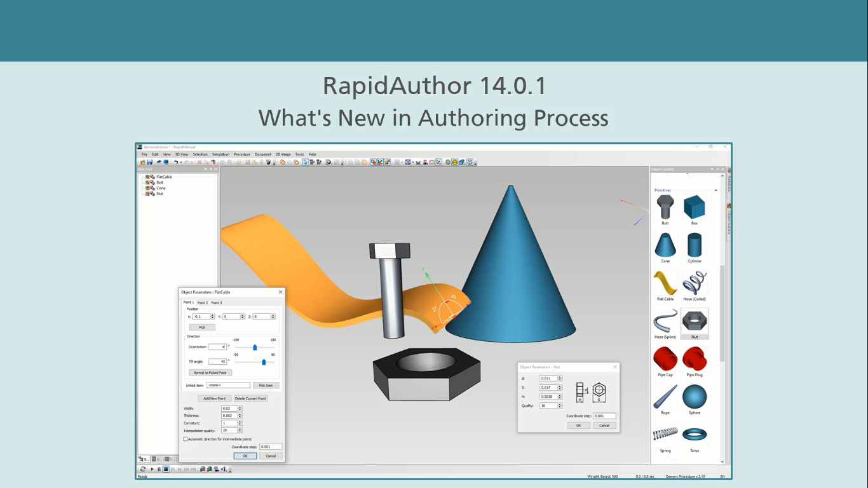Pick the Flat Cable gallery item

click(665, 286)
